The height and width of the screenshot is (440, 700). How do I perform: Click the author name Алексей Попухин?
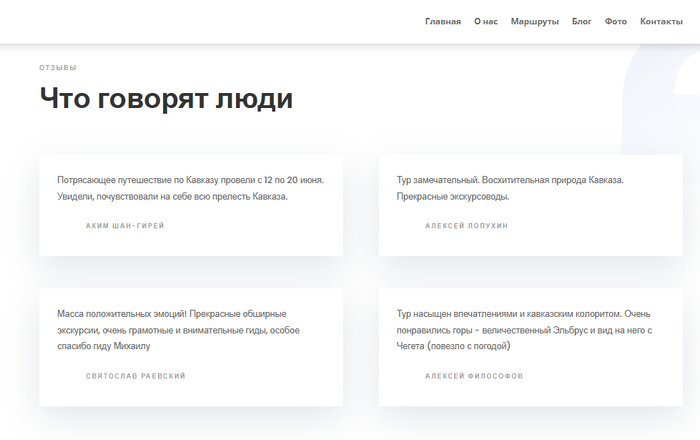[466, 226]
